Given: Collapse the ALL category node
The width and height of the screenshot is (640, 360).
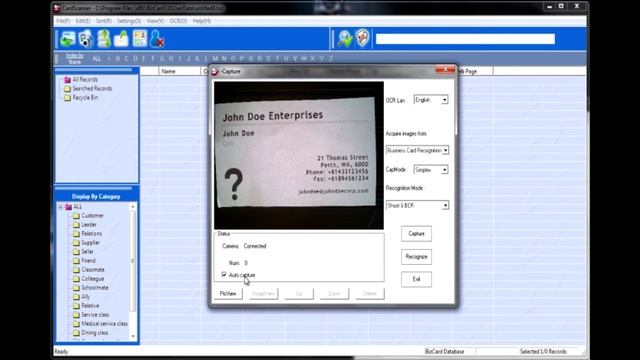Looking at the screenshot, I should (60, 207).
